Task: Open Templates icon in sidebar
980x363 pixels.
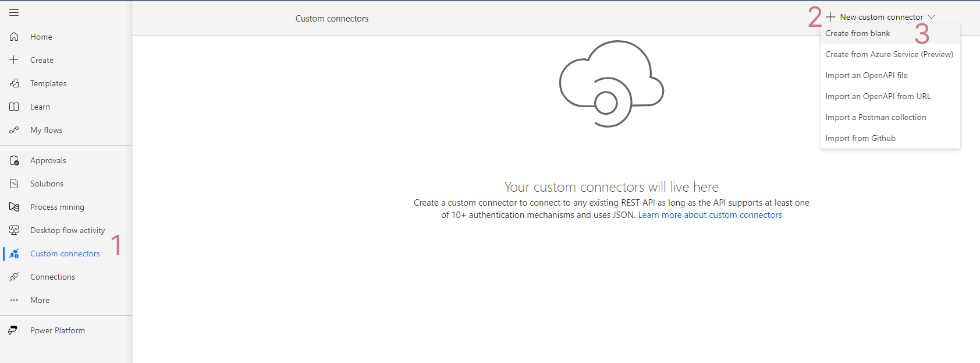Action: click(x=14, y=83)
